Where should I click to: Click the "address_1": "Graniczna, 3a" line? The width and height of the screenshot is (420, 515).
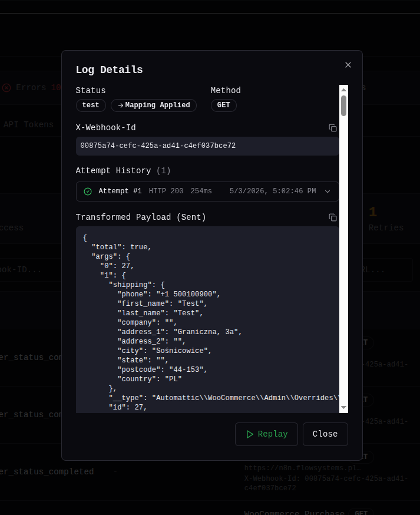[x=180, y=332]
